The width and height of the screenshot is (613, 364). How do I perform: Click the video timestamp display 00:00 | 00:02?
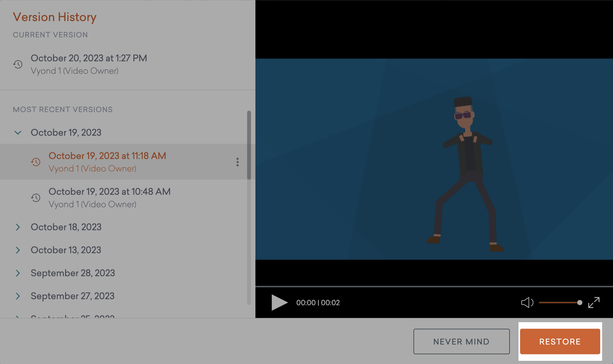pos(318,302)
